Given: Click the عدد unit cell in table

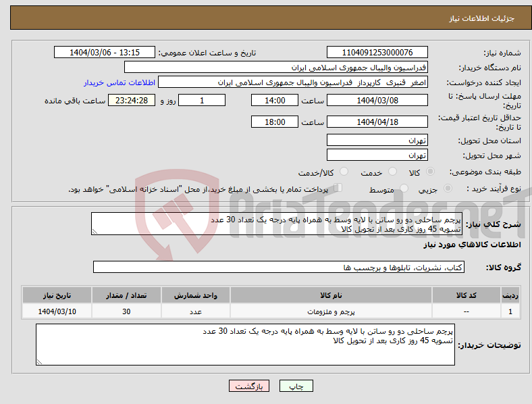Looking at the screenshot, I should [195, 311].
